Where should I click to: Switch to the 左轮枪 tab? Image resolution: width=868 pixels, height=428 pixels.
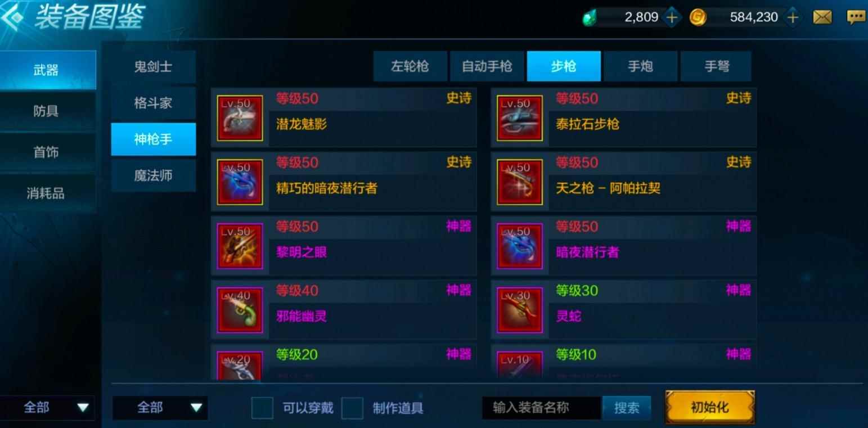coord(410,66)
